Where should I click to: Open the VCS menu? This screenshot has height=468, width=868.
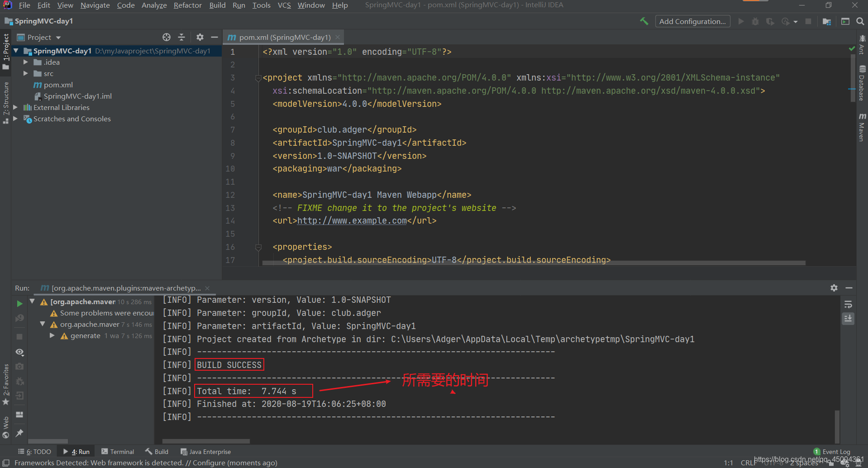tap(284, 5)
